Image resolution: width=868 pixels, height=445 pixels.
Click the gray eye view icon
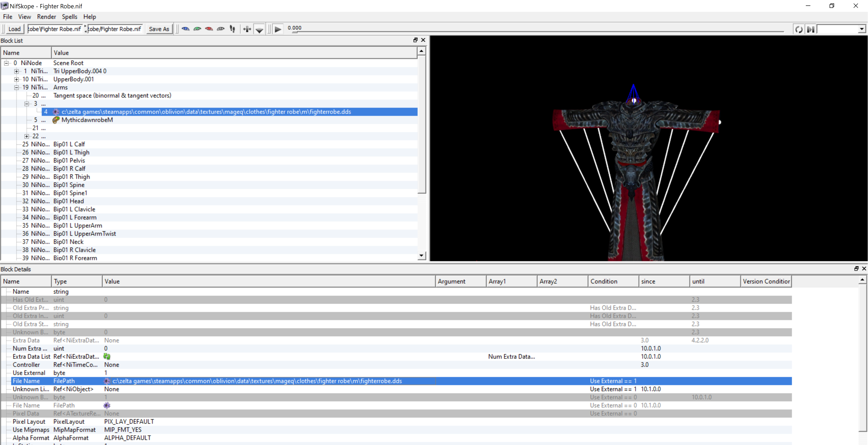coord(221,29)
